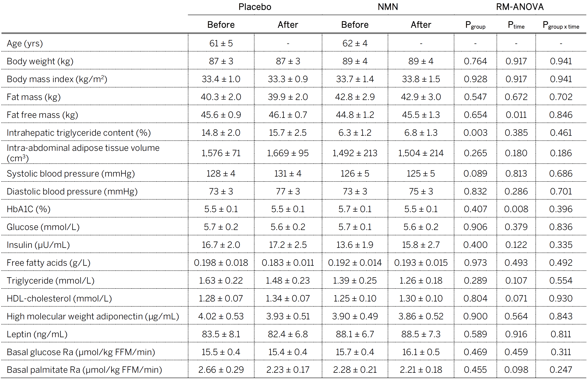Select the P time column header
This screenshot has width=588, height=380.
516,25
